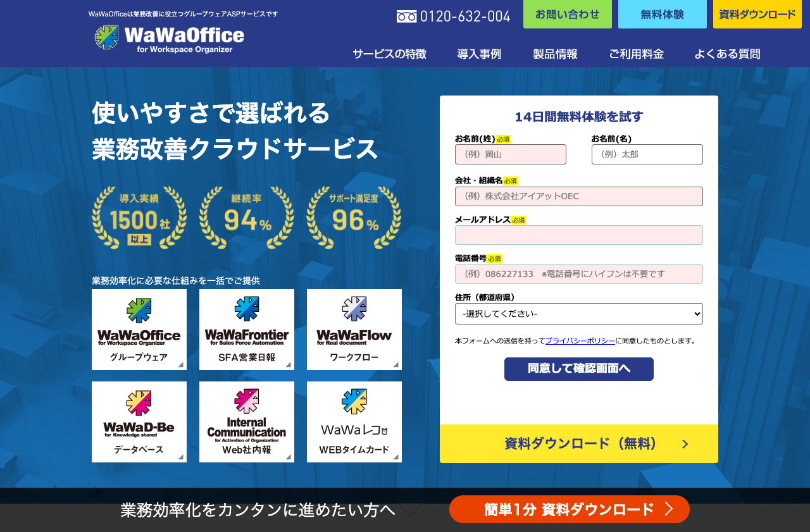810x532 pixels.
Task: Select the WaWaOffice グループウェア product icon
Action: (139, 329)
